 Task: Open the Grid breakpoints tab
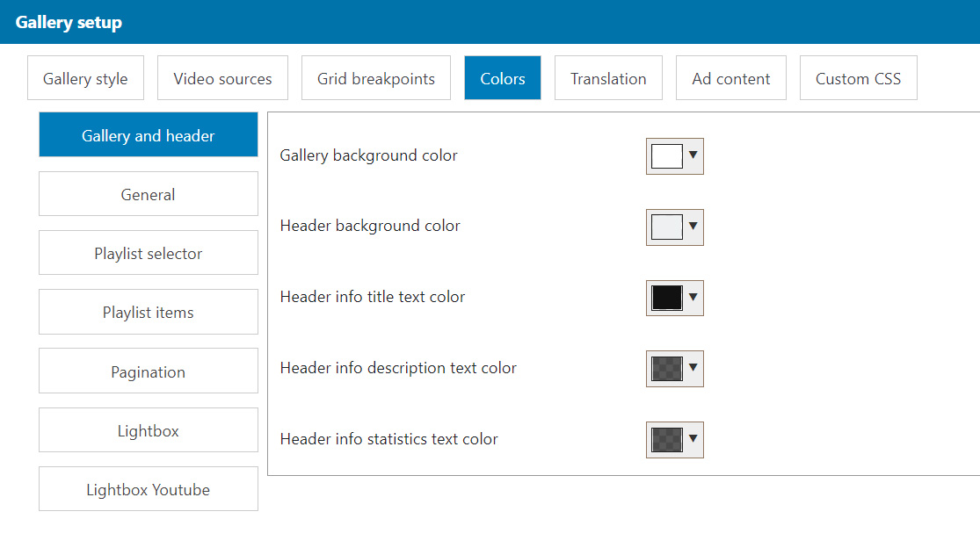coord(376,78)
